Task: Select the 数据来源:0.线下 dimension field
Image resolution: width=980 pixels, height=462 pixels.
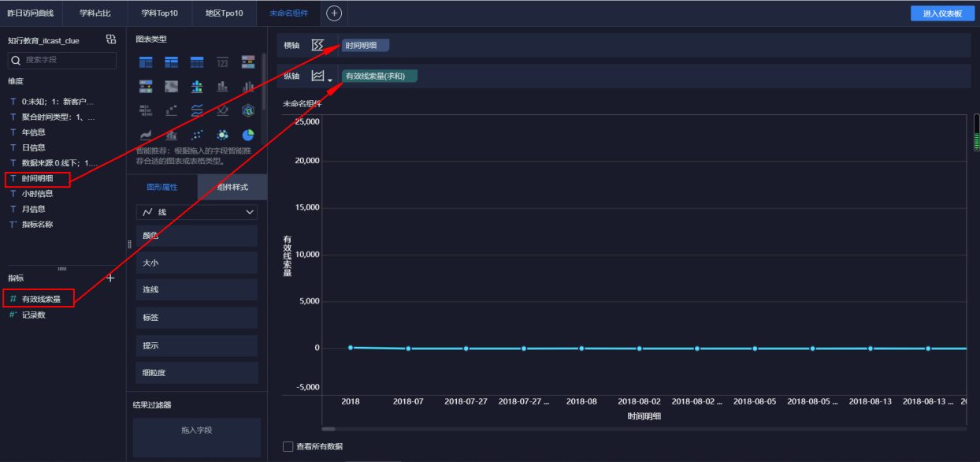Action: click(x=59, y=163)
